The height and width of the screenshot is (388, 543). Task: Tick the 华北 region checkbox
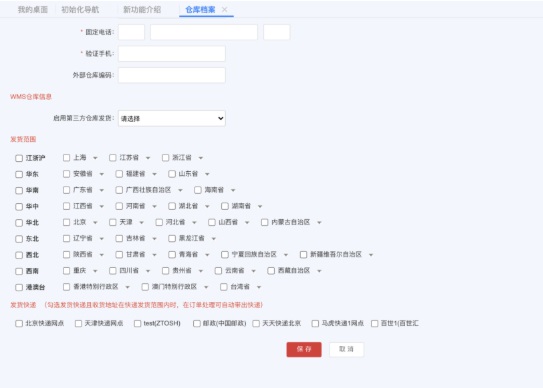(19, 223)
